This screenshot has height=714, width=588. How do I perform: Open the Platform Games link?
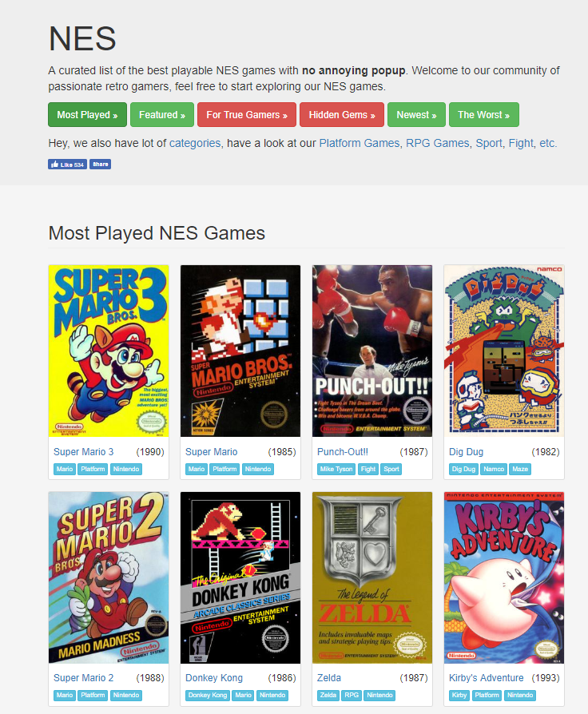[x=359, y=143]
